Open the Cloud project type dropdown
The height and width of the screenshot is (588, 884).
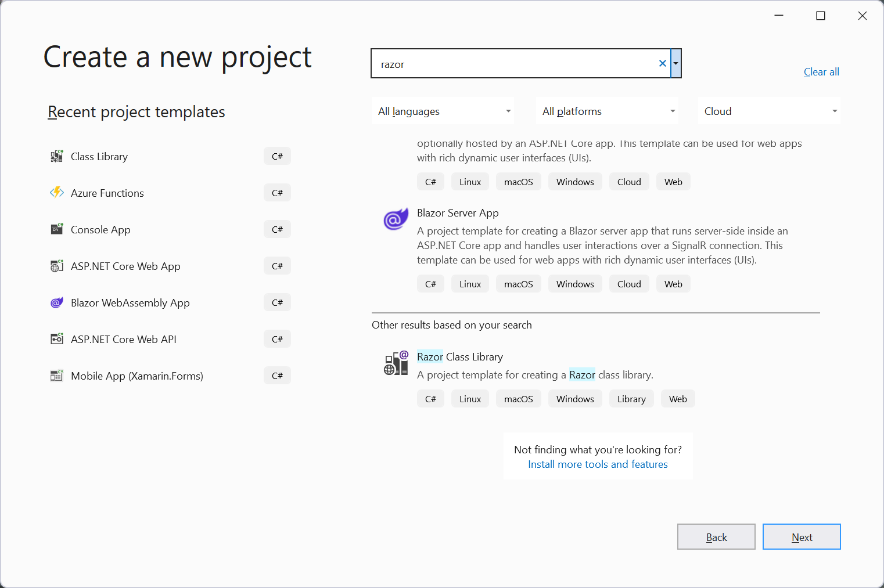pyautogui.click(x=769, y=110)
